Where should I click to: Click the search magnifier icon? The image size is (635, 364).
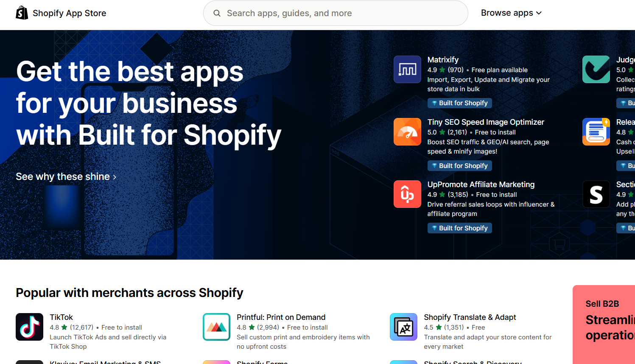[x=217, y=13]
